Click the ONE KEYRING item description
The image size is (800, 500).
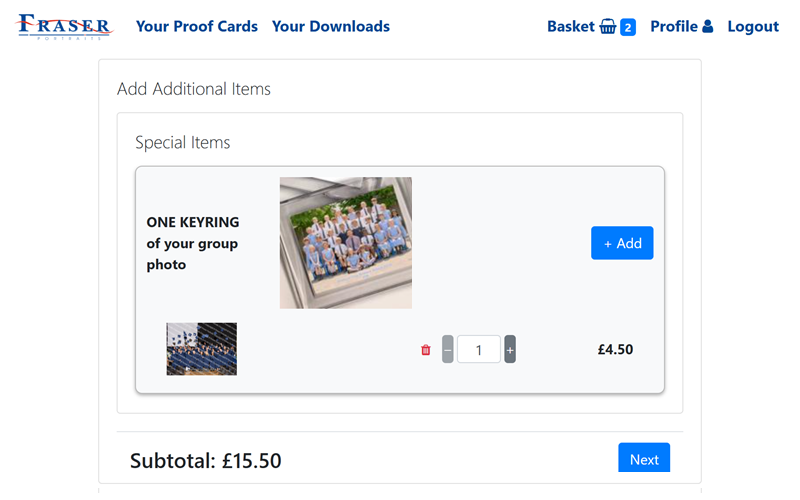click(193, 243)
